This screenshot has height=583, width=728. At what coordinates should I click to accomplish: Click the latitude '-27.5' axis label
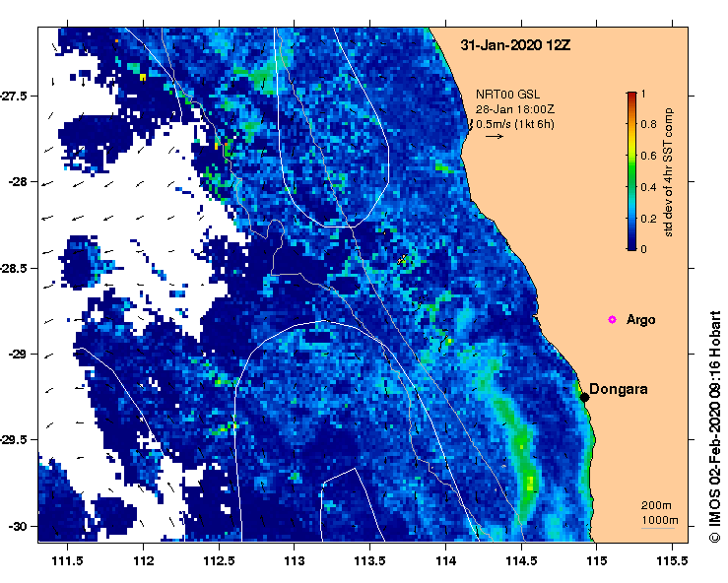click(x=14, y=97)
